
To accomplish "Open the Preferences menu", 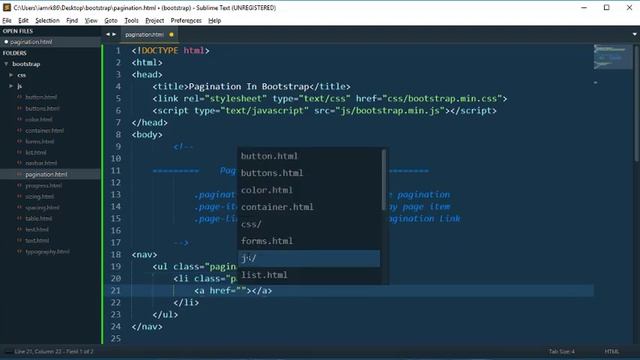I will click(x=186, y=20).
